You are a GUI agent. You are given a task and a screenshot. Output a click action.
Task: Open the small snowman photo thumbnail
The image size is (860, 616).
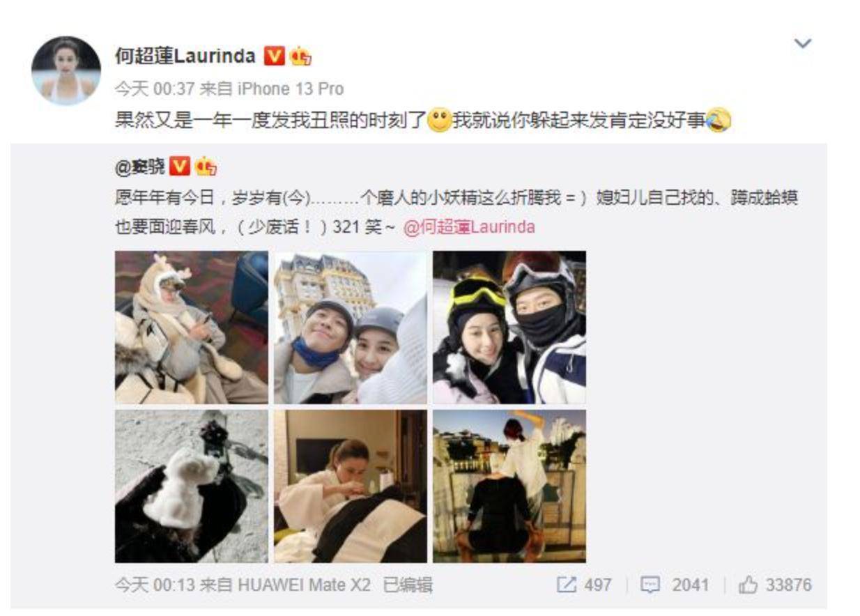(x=192, y=486)
